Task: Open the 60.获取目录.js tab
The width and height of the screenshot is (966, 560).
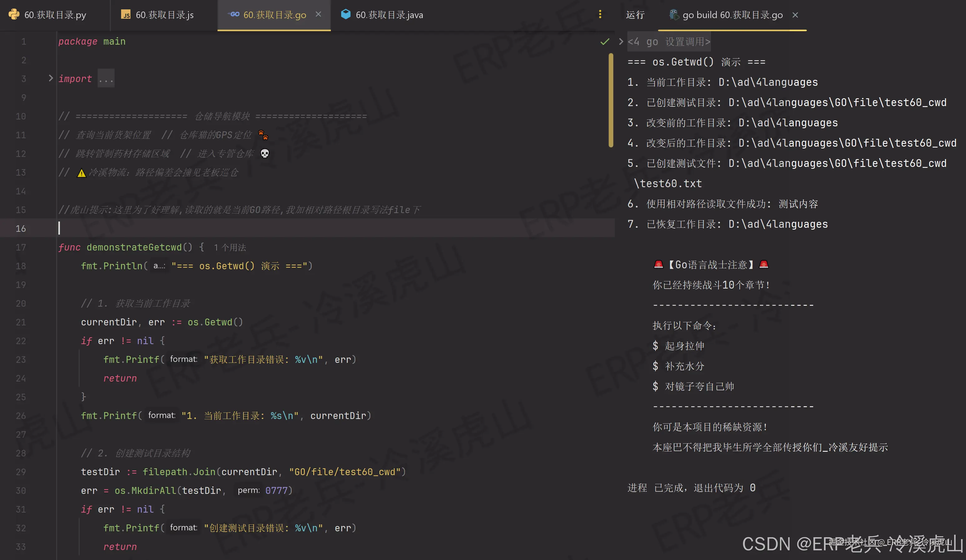Action: coord(164,15)
